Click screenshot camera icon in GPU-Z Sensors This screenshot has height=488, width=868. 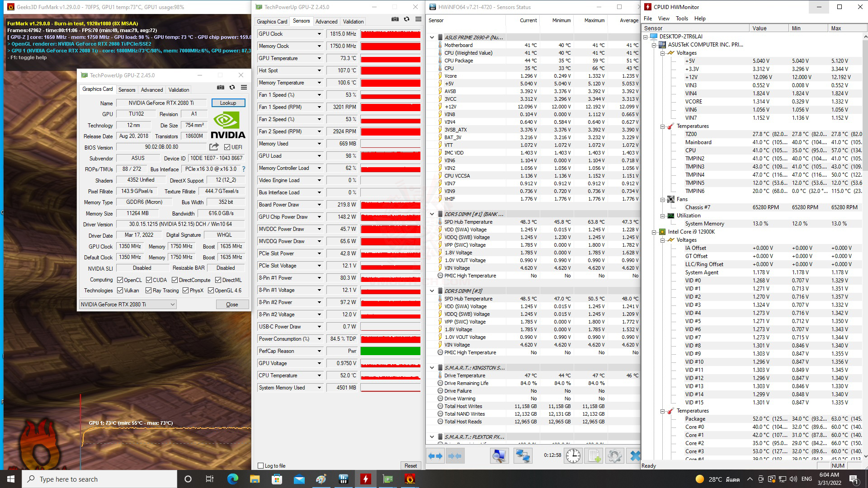click(395, 19)
